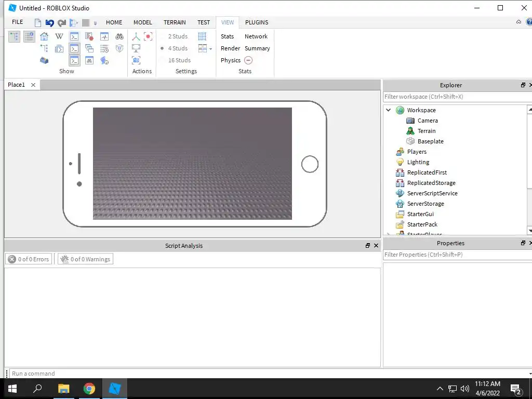
Task: Collapse the Workspace tree node
Action: point(389,110)
